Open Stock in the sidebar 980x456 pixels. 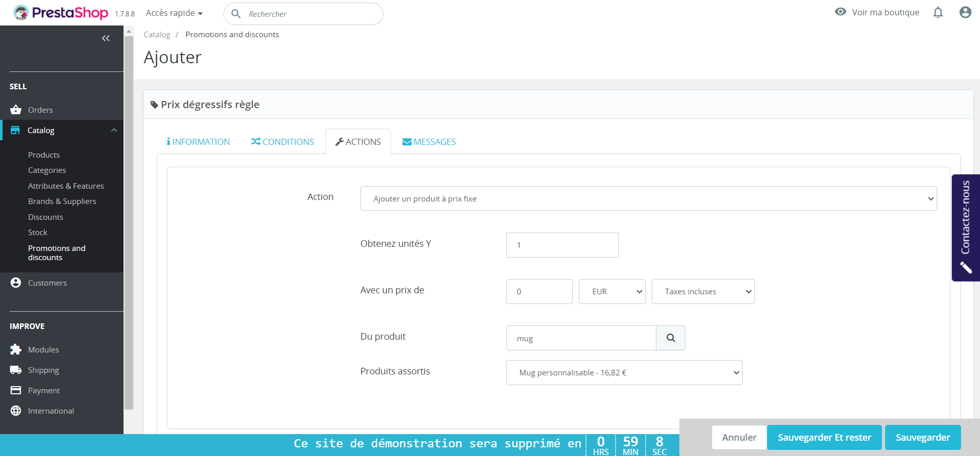[38, 233]
